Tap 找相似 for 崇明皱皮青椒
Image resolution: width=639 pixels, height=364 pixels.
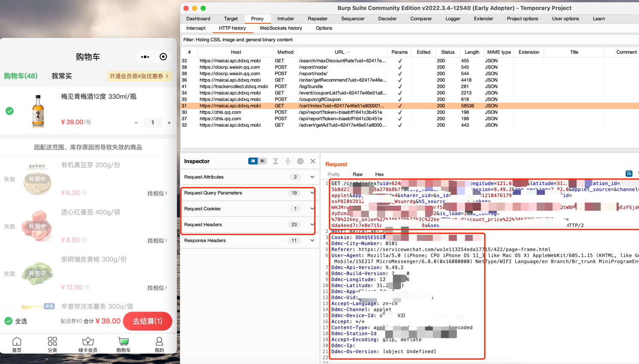coord(157,288)
